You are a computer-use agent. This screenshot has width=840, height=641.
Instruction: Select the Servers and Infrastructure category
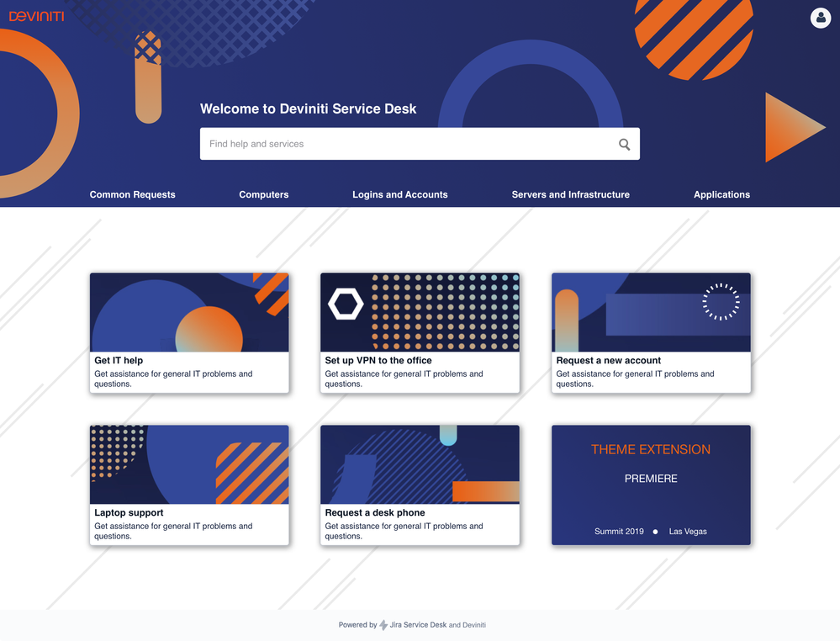click(x=570, y=194)
